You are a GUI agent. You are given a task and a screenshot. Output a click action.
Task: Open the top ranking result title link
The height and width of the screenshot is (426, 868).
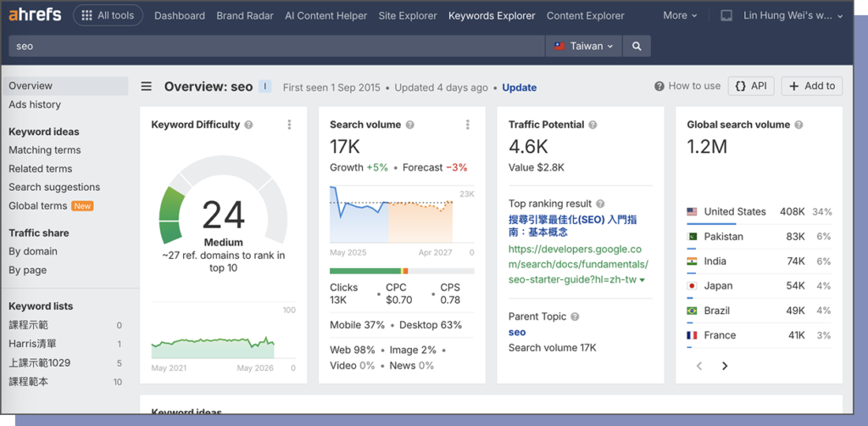point(574,226)
